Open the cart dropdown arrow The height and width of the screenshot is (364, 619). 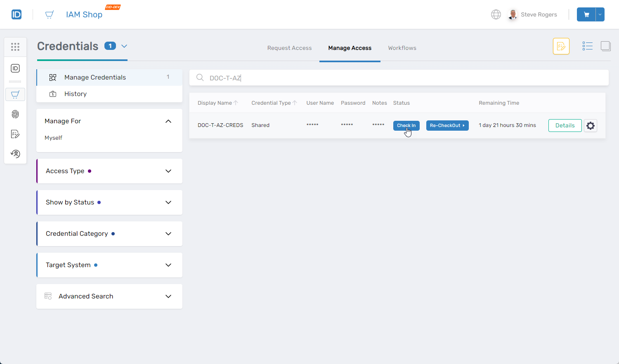click(x=600, y=14)
